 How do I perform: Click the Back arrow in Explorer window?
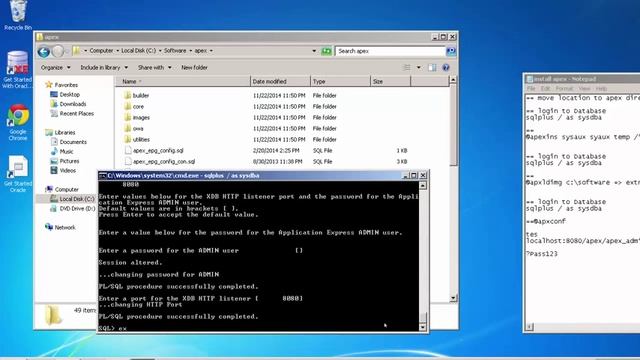44,51
